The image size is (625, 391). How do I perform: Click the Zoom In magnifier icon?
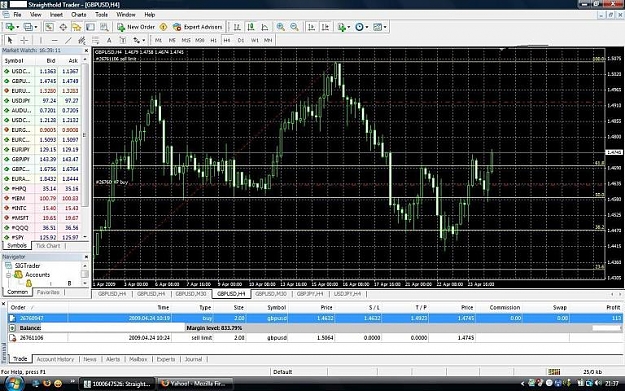pyautogui.click(x=281, y=27)
